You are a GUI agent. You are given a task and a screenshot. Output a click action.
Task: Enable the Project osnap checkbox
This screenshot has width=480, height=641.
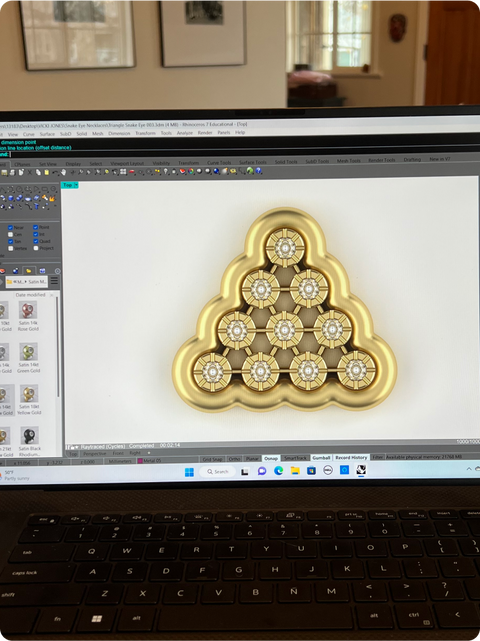tap(36, 248)
